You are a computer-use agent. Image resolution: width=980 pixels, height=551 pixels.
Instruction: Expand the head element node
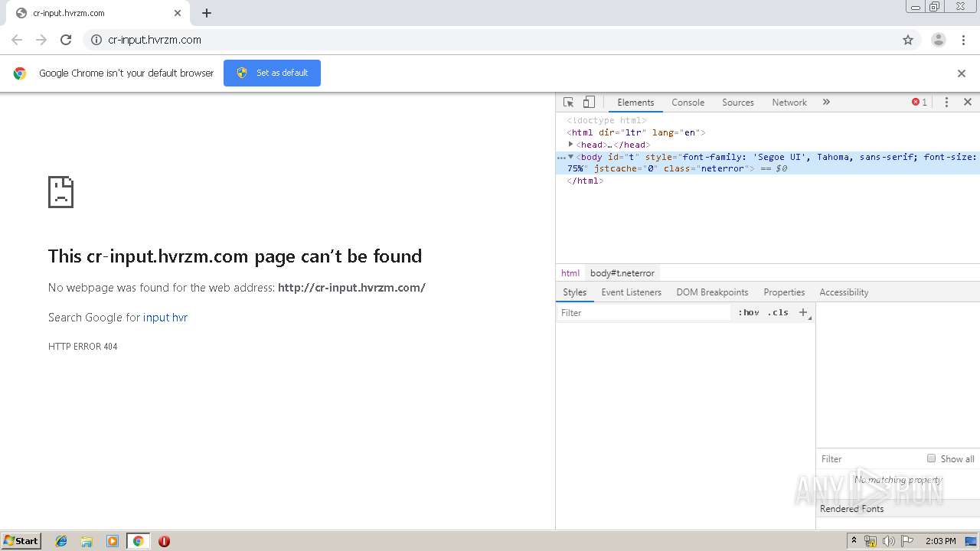(x=570, y=144)
